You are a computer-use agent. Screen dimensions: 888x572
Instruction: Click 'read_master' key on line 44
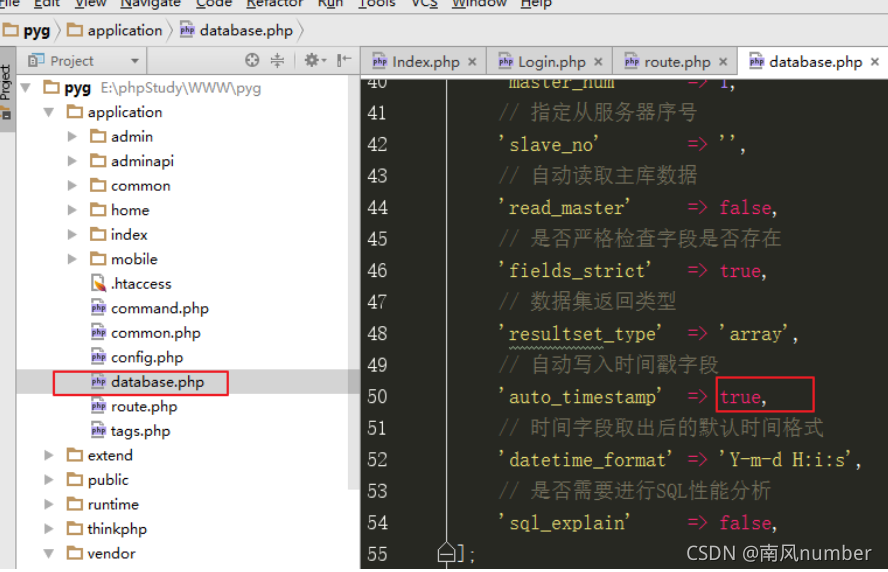coord(565,207)
